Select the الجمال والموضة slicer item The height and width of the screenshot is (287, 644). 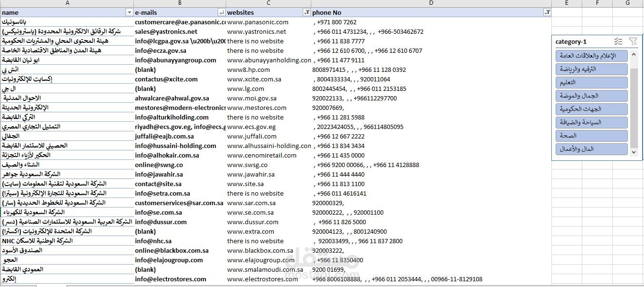point(592,96)
